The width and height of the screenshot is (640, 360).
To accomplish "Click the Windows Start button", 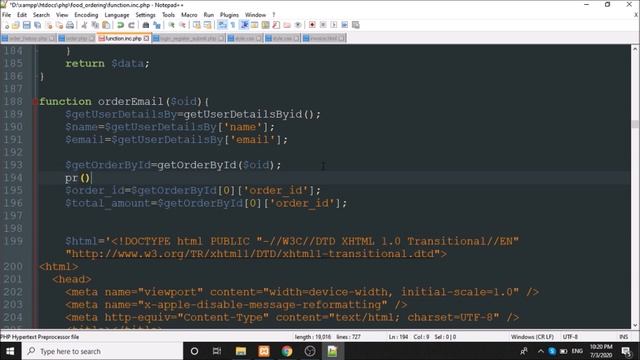I will pyautogui.click(x=10, y=351).
